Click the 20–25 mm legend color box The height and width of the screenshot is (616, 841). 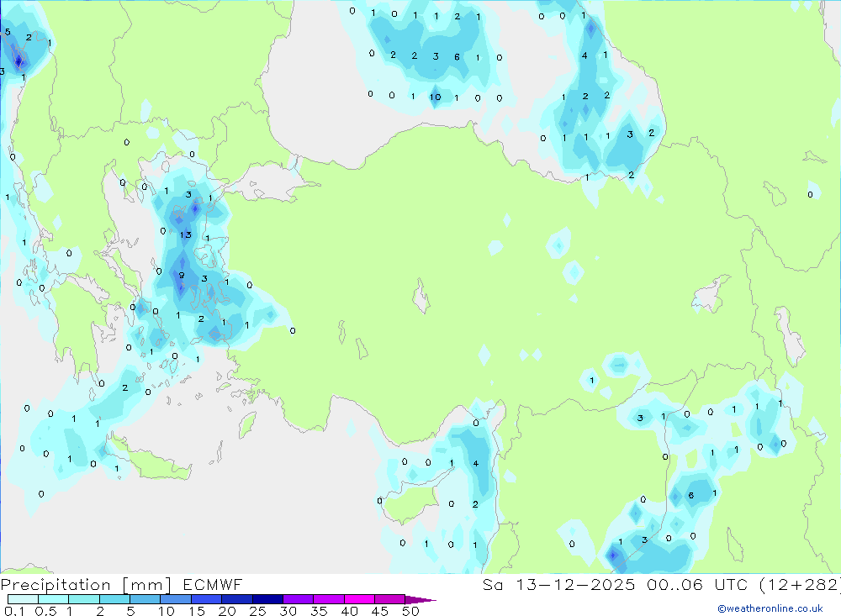(237, 599)
